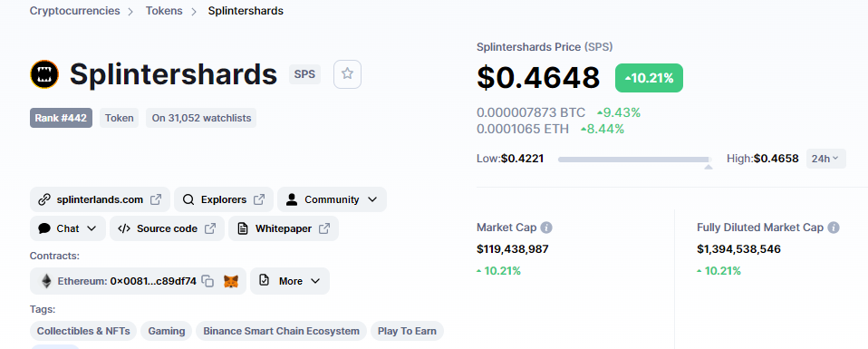868x349 pixels.
Task: Click external link icon beside Whitepaper
Action: pos(325,228)
